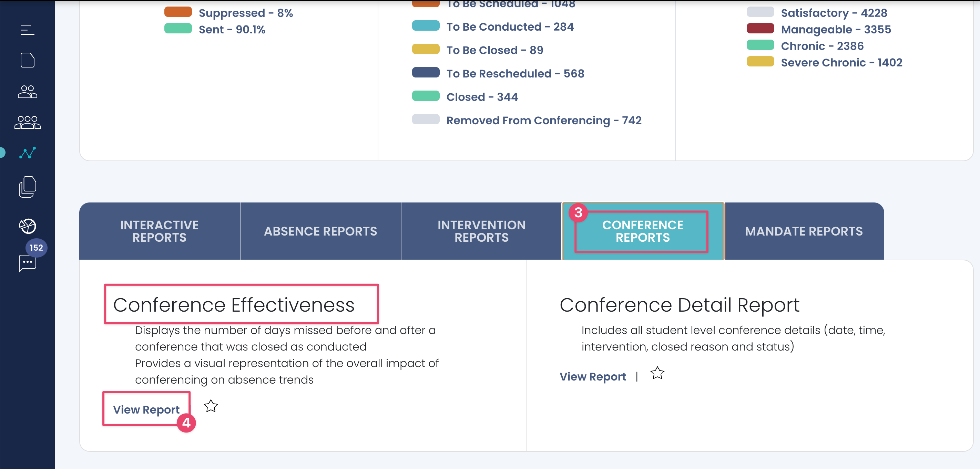Click the 'Sent - 90.1%' legend label
This screenshot has height=469, width=980.
(x=232, y=29)
